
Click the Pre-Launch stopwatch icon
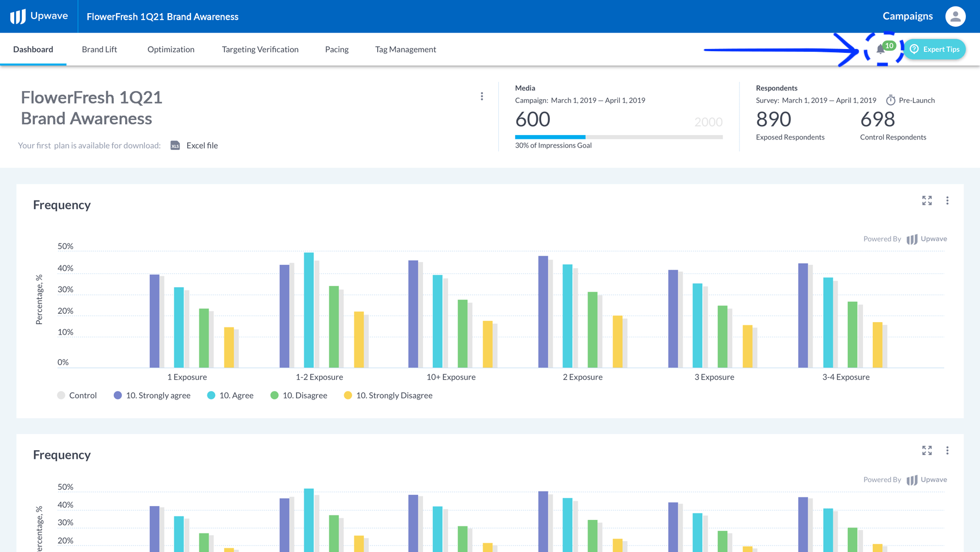[x=891, y=100]
